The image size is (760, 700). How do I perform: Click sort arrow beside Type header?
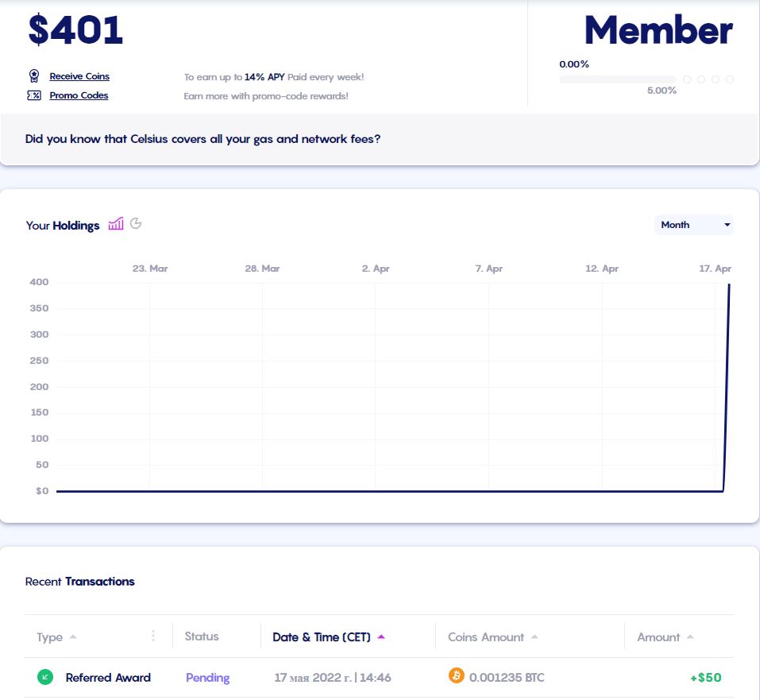(x=74, y=637)
